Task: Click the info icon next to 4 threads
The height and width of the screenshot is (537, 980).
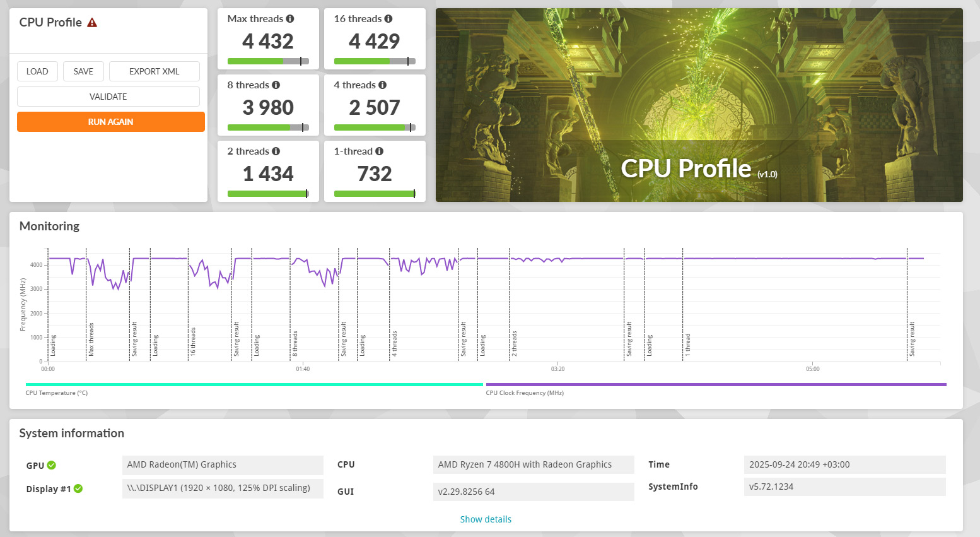Action: pos(382,85)
